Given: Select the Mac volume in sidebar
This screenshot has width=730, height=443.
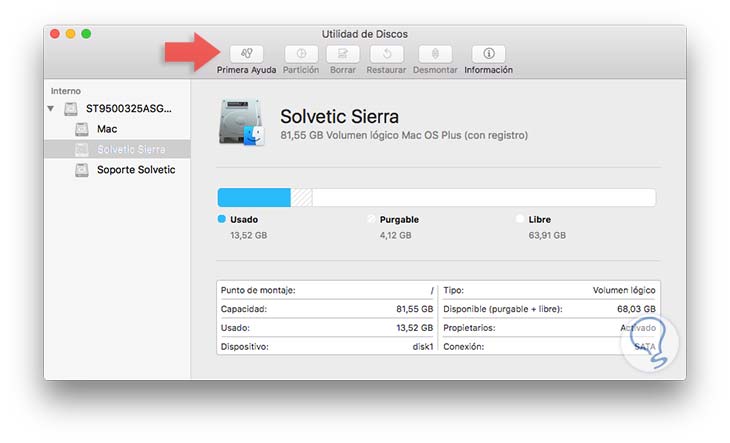Looking at the screenshot, I should click(x=107, y=129).
